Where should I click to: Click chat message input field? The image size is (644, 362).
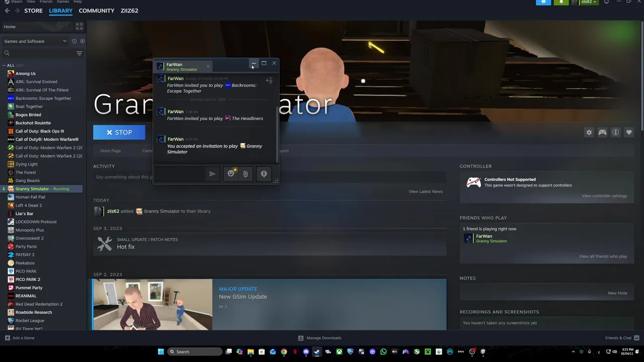point(181,174)
